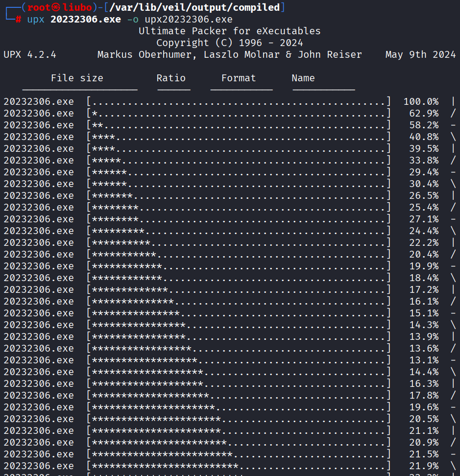
Task: Click the 21.9% ratio value
Action: 424,466
